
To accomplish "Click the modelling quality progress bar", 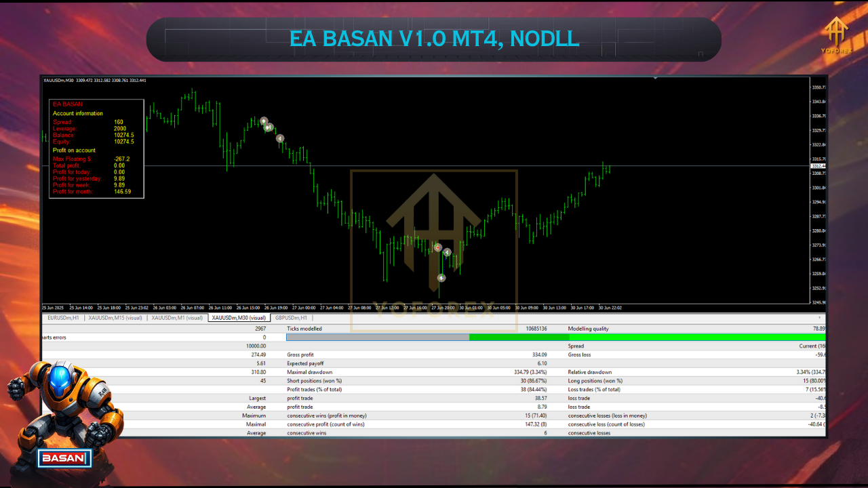I will point(555,337).
